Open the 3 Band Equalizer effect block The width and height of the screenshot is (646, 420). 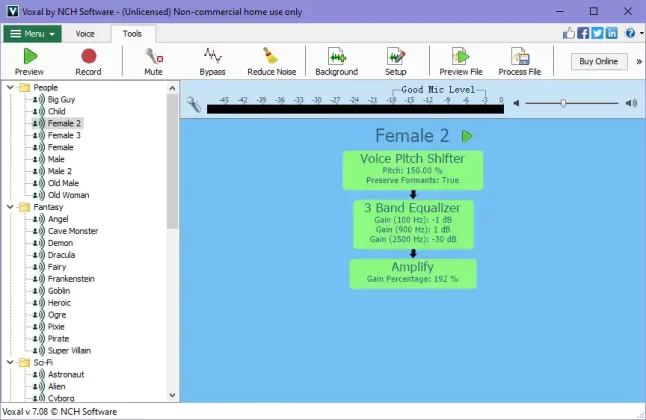413,225
